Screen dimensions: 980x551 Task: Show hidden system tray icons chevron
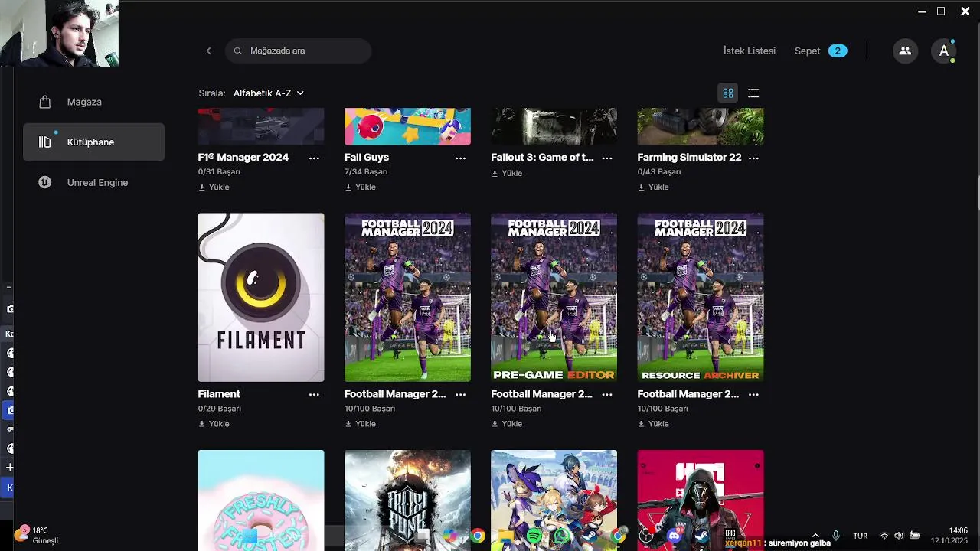815,536
